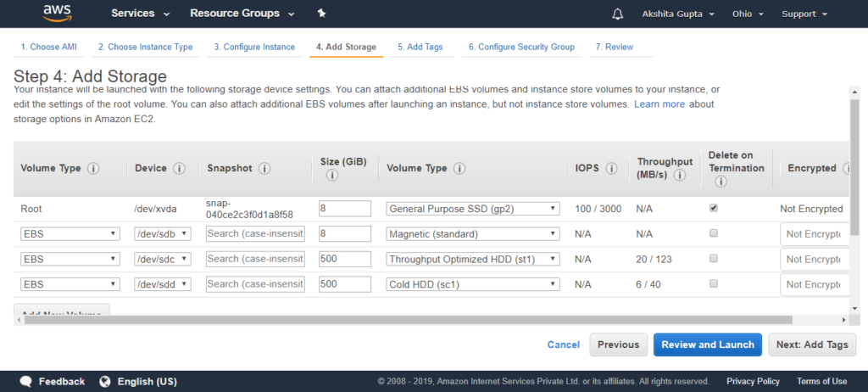Image resolution: width=868 pixels, height=392 pixels.
Task: Open the /dev/sdc device dropdown
Action: (x=163, y=259)
